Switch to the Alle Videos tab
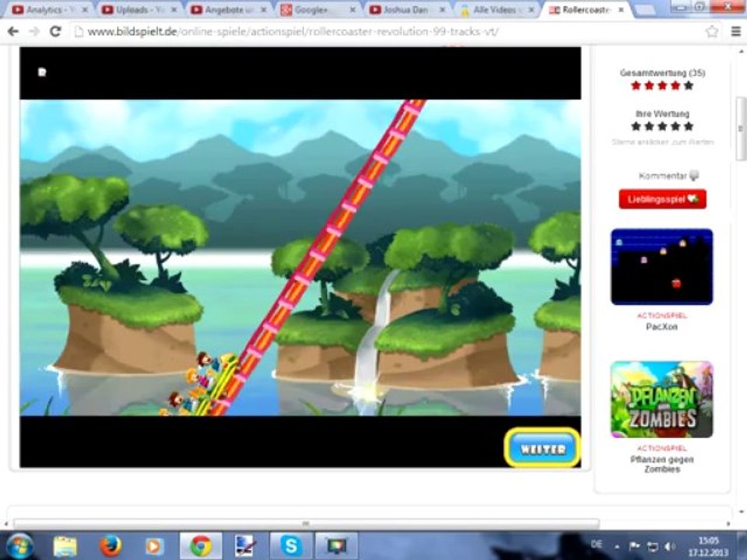The height and width of the screenshot is (560, 747). pyautogui.click(x=496, y=9)
